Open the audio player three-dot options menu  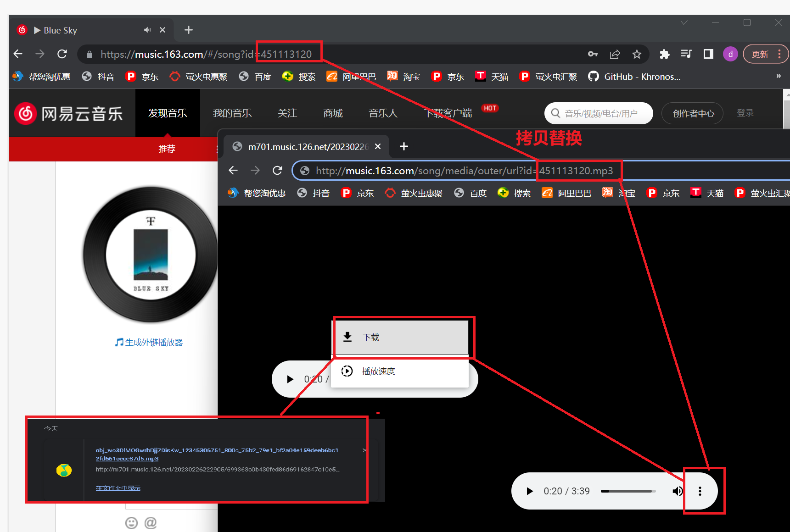pos(700,491)
